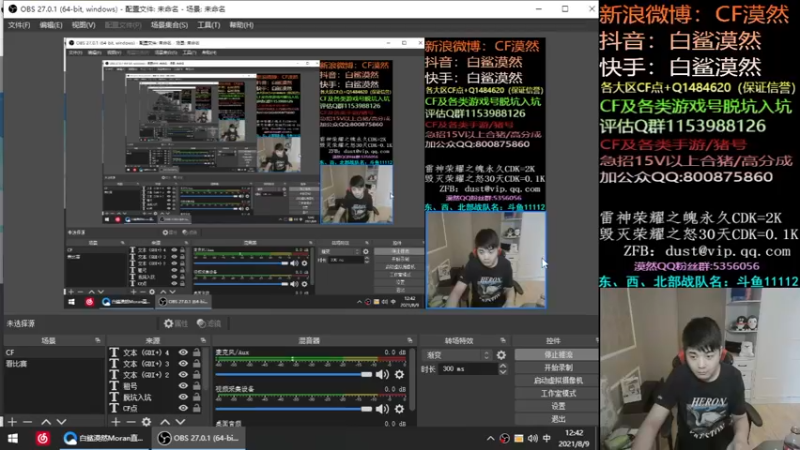This screenshot has width=800, height=450.
Task: Open the 麦克风/Aux audio settings gear
Action: (x=399, y=374)
